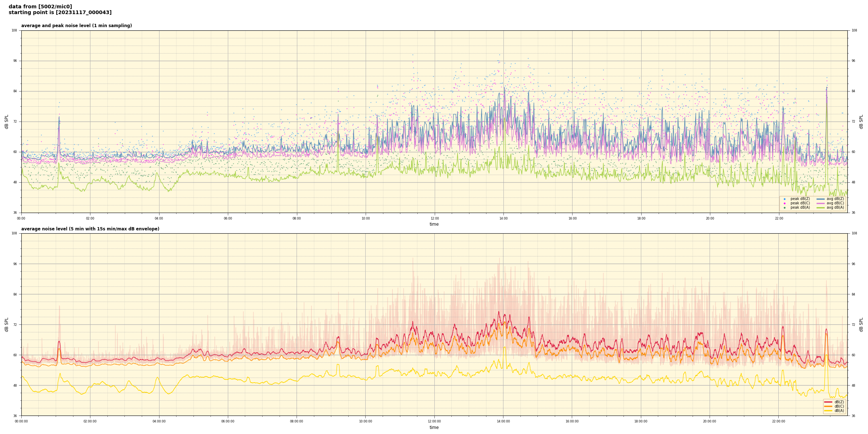Click the avg dB(Z) legend line sample
The image size is (868, 434).
(821, 199)
